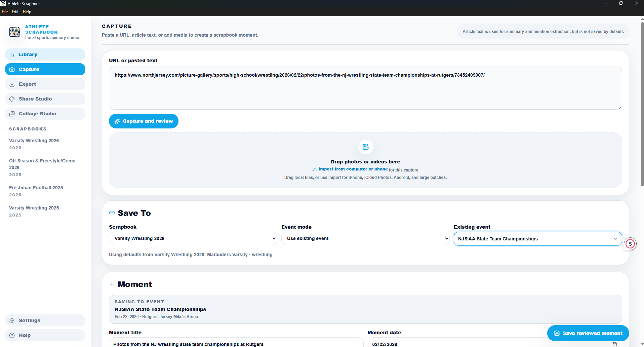Click the app icon in the title bar
This screenshot has height=347, width=644.
3,3
